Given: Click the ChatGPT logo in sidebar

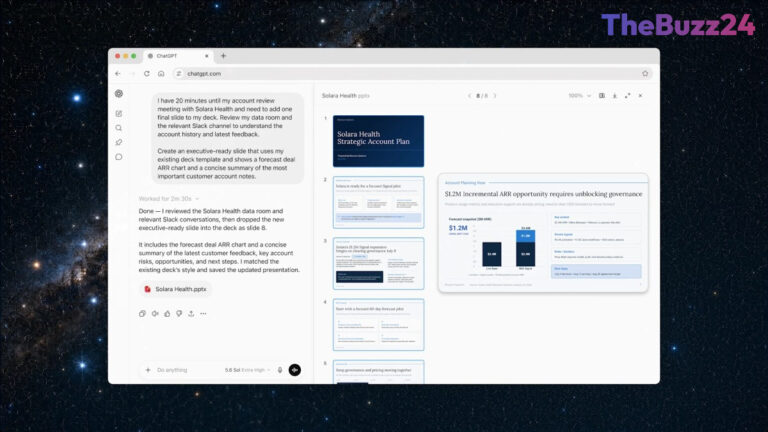Looking at the screenshot, I should point(119,94).
